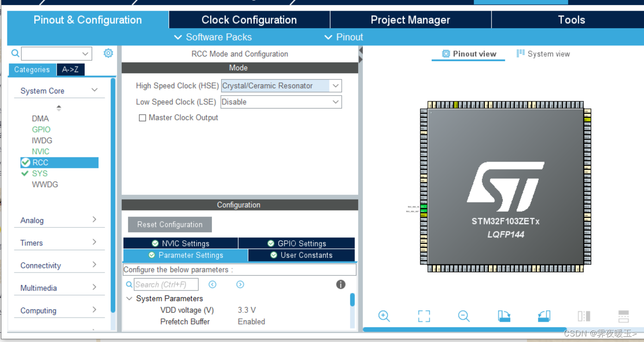The width and height of the screenshot is (644, 342).
Task: Click the ST logo on the chip
Action: 506,187
